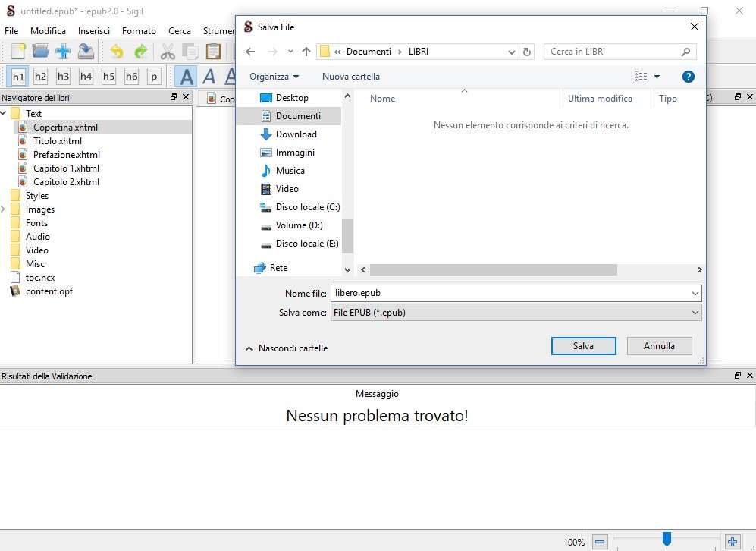Screen dimensions: 756x551
Task: Toggle the p paragraph style
Action: coord(154,77)
